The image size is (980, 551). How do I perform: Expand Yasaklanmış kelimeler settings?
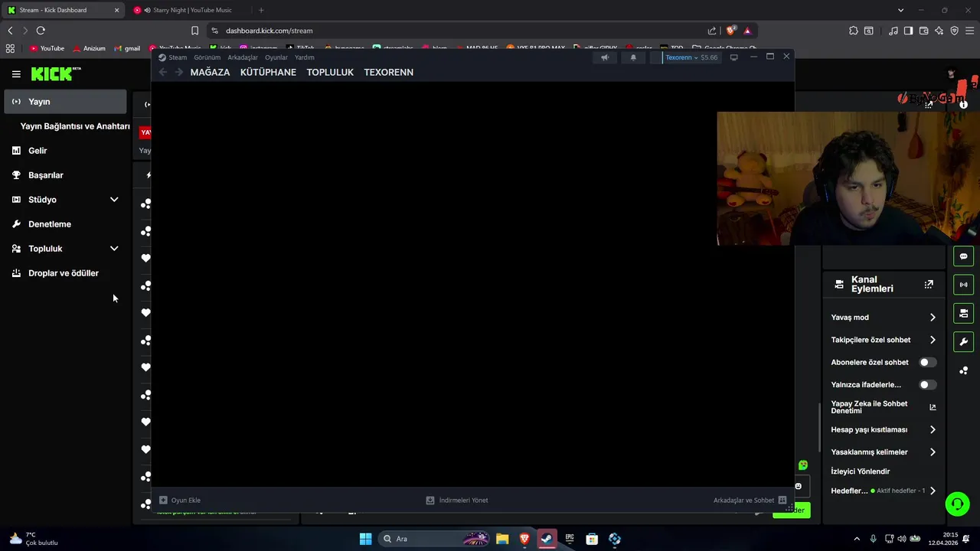(x=883, y=452)
